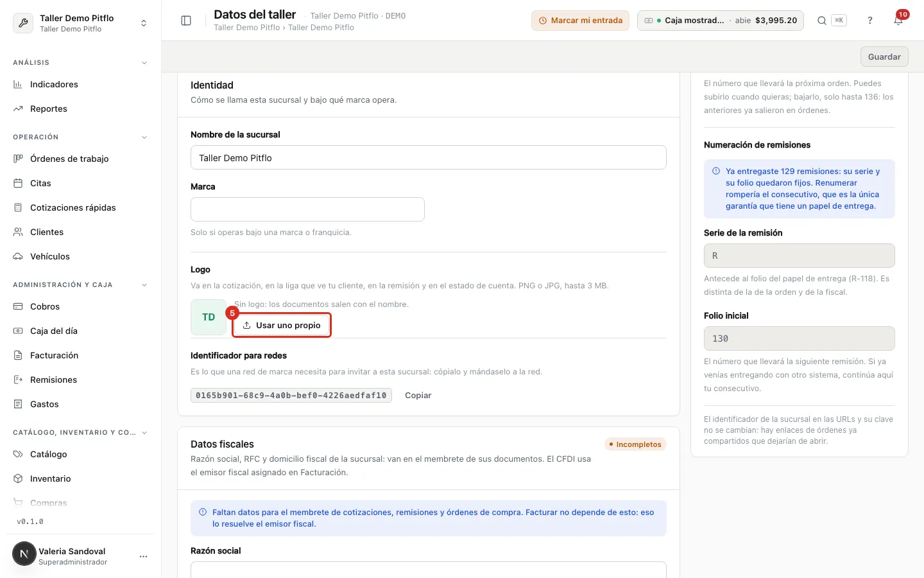Open Inventario from sidebar
The image size is (924, 578).
(x=50, y=478)
